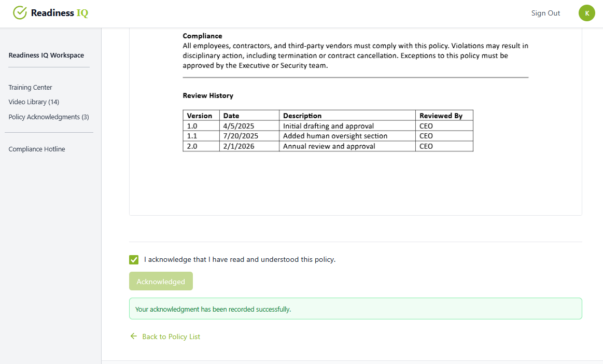
Task: Select the Compliance section heading
Action: [x=202, y=36]
